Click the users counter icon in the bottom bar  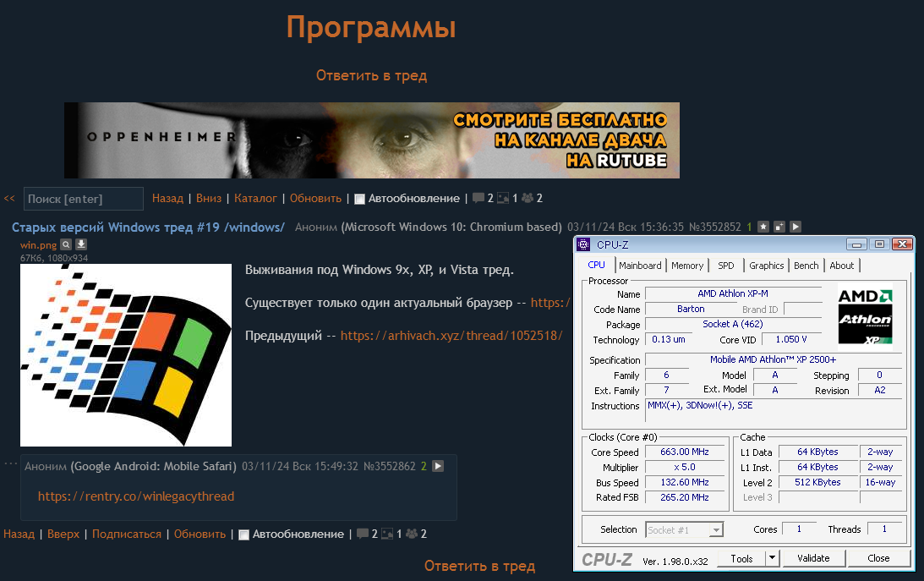pos(412,534)
